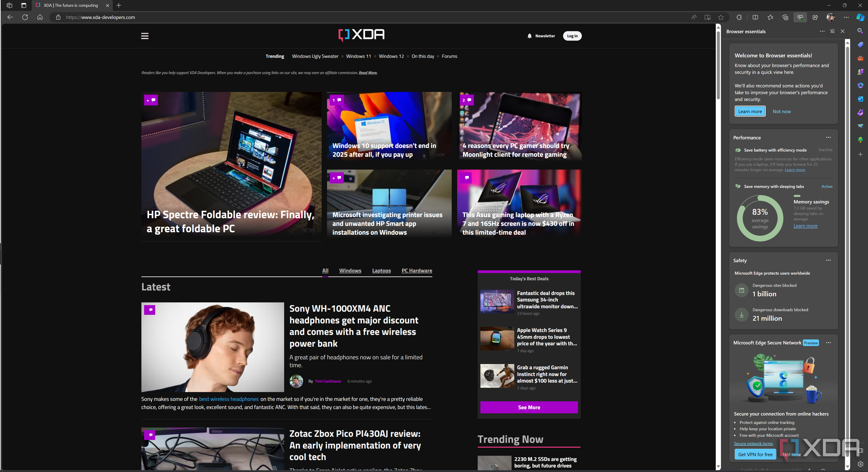868x472 pixels.
Task: Open Safety card options menu
Action: click(x=828, y=260)
